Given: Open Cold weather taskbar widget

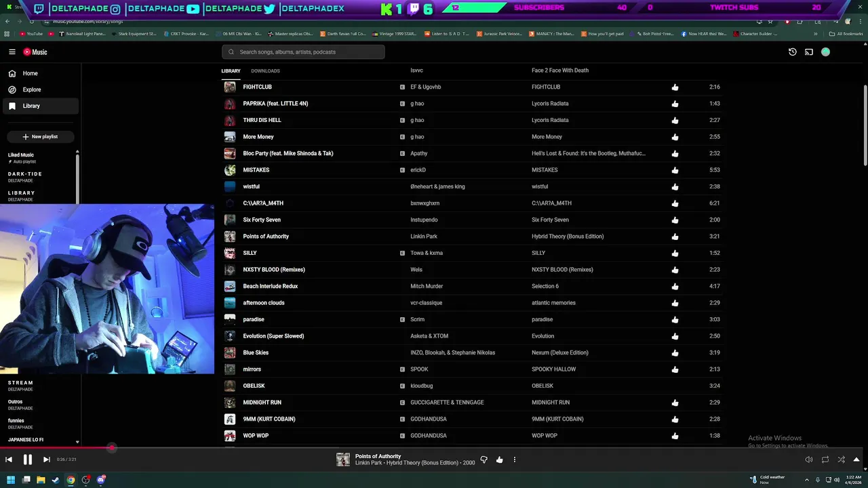Looking at the screenshot, I should click(768, 480).
